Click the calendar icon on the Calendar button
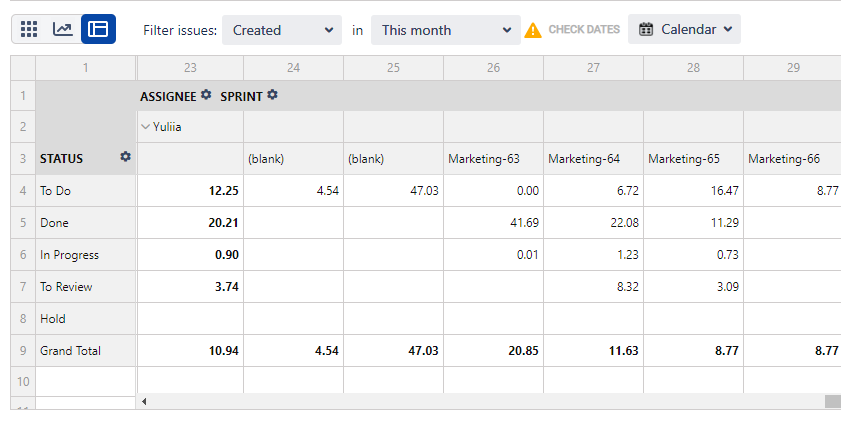841x422 pixels. [646, 29]
